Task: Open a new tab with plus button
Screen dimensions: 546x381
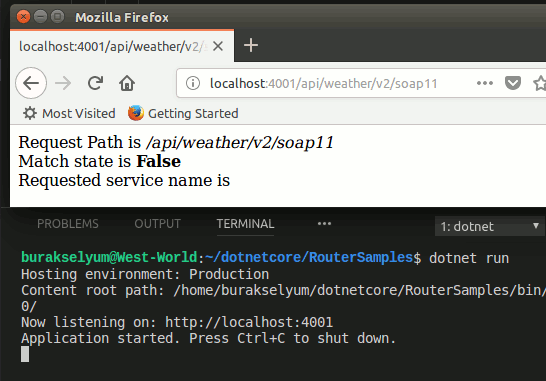Action: click(251, 45)
